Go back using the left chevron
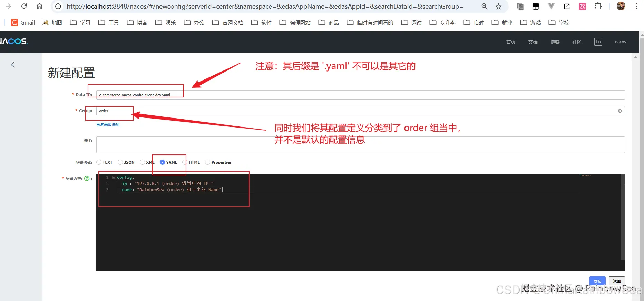This screenshot has height=301, width=644. click(x=13, y=65)
